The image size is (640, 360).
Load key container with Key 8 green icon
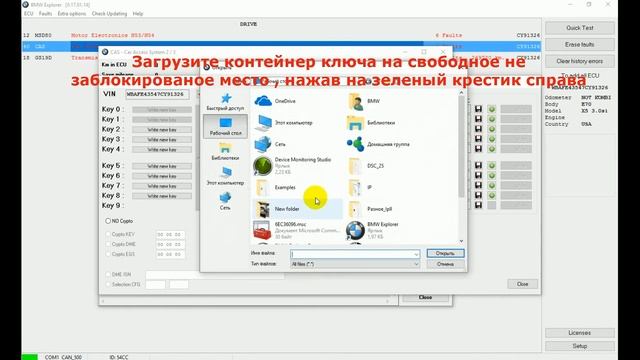[492, 195]
